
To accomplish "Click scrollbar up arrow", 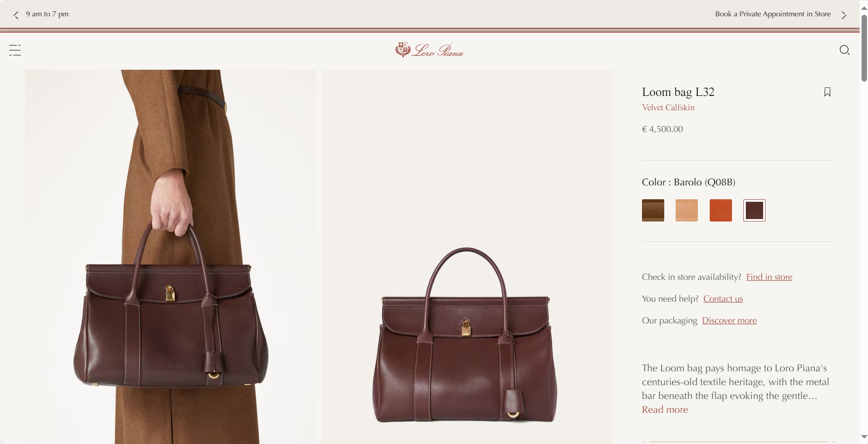I will 864,8.
